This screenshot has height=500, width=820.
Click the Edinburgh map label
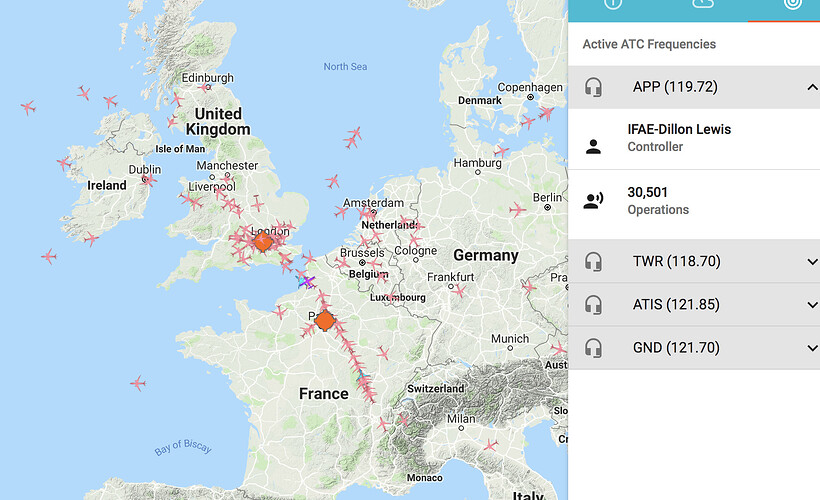click(x=208, y=78)
